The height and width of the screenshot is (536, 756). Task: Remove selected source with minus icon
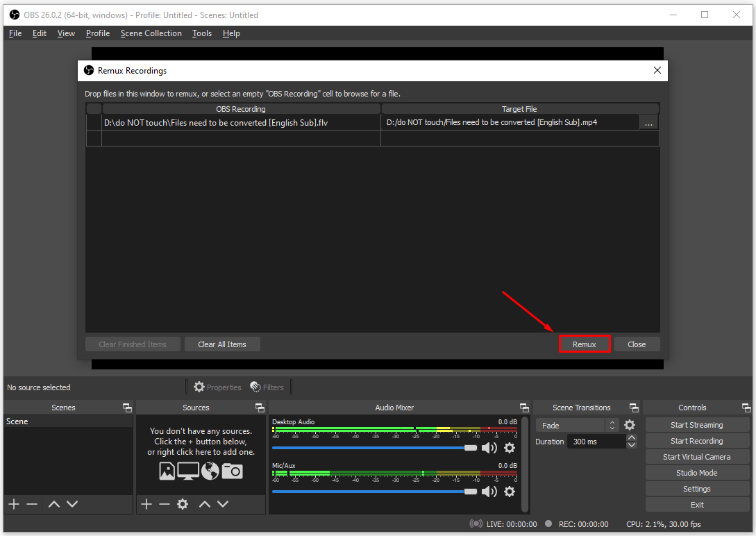click(165, 504)
